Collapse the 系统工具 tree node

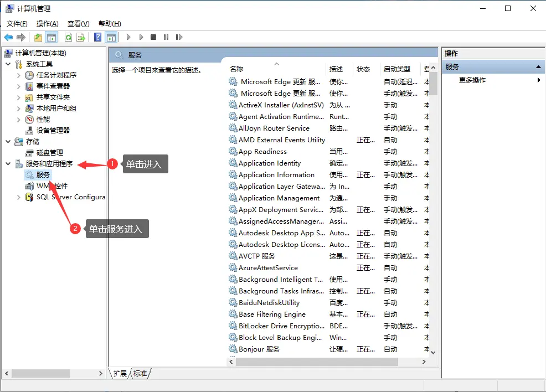(x=8, y=64)
